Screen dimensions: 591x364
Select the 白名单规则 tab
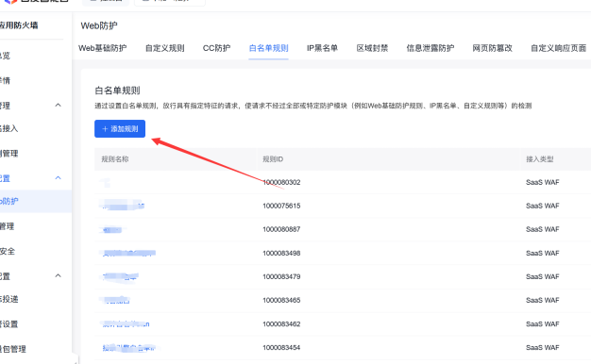pos(269,48)
